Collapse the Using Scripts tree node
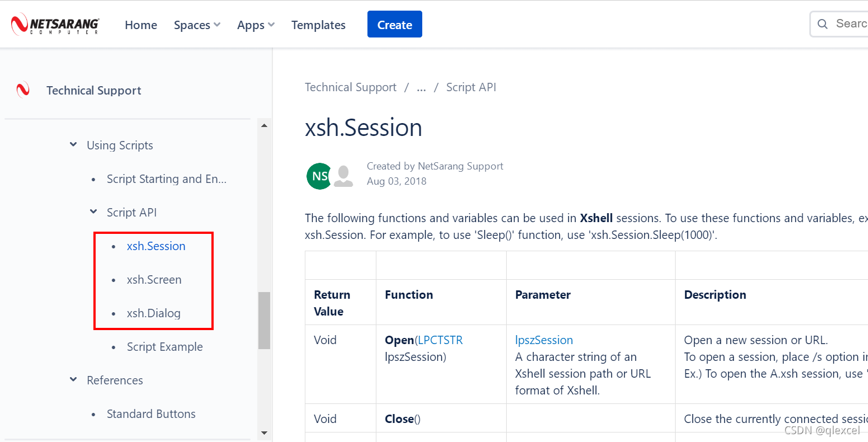 [x=73, y=145]
